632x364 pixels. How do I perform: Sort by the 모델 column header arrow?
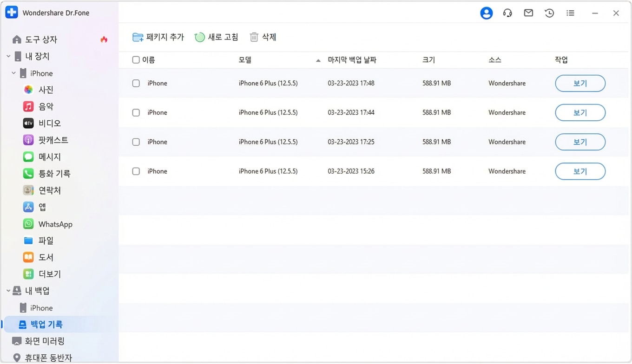tap(318, 60)
